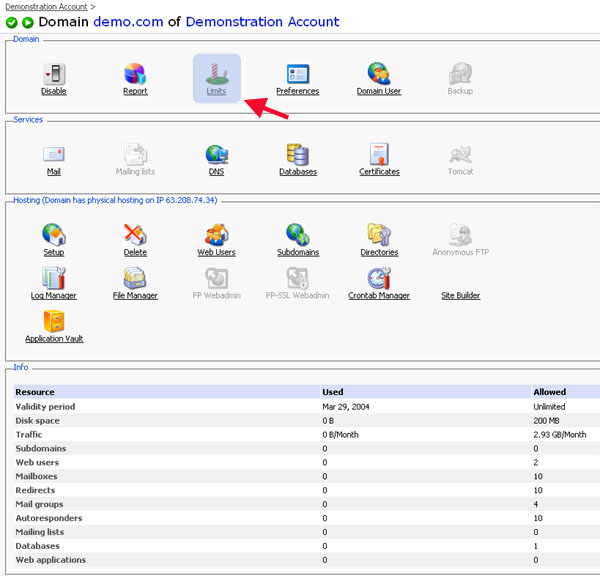Open the Report pie chart icon
The image size is (600, 576).
point(135,73)
